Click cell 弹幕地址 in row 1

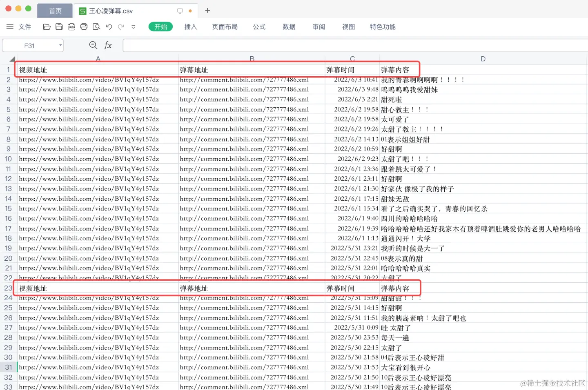[252, 70]
